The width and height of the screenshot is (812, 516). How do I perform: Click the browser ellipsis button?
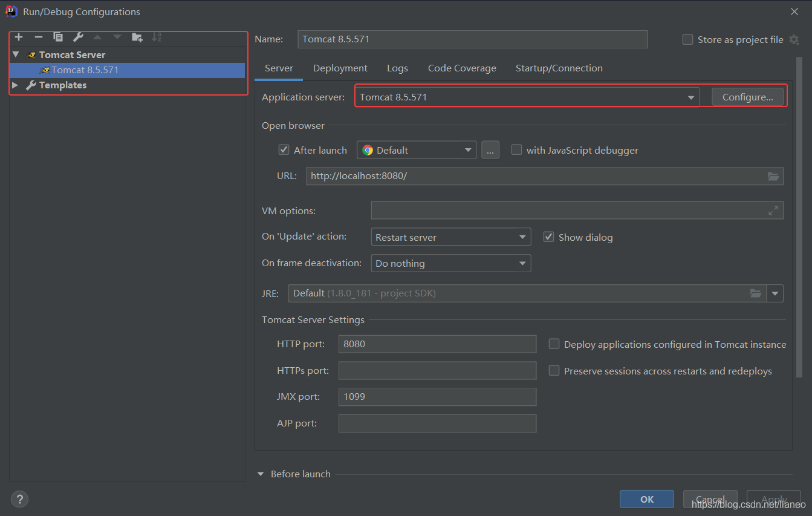tap(490, 150)
